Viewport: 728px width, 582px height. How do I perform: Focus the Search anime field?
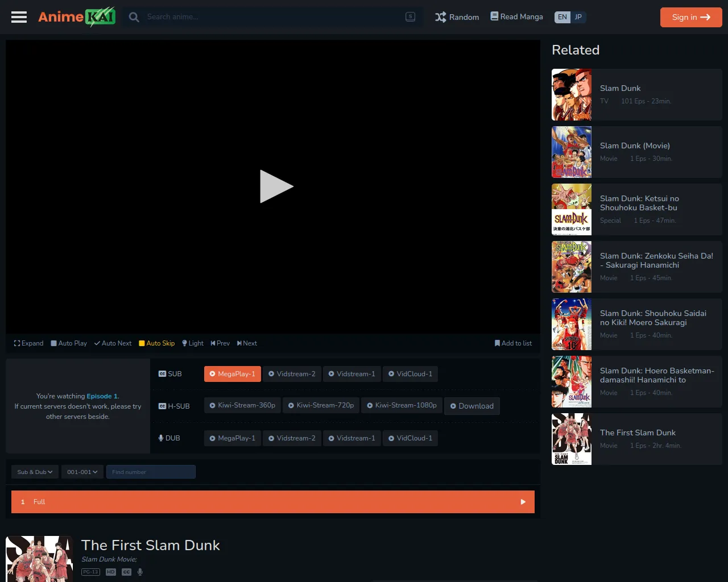pos(274,17)
